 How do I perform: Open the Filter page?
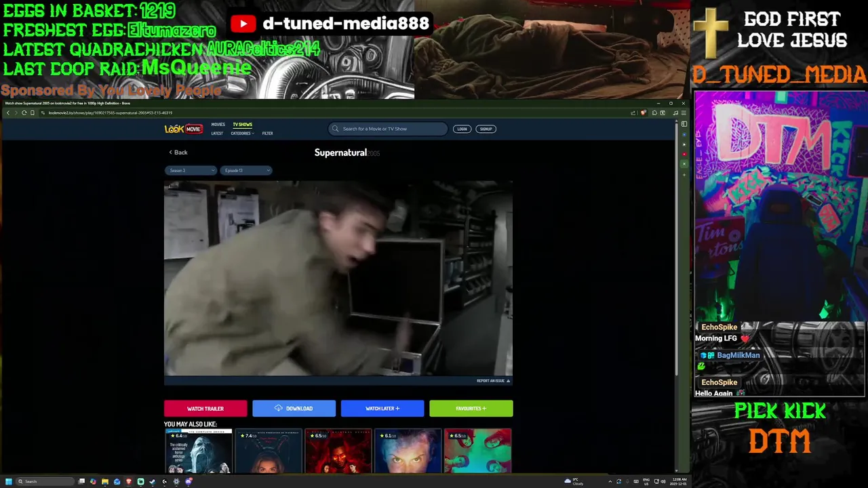pos(267,134)
